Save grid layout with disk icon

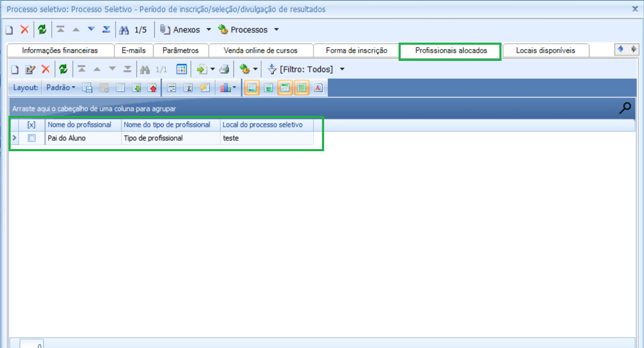coord(87,88)
